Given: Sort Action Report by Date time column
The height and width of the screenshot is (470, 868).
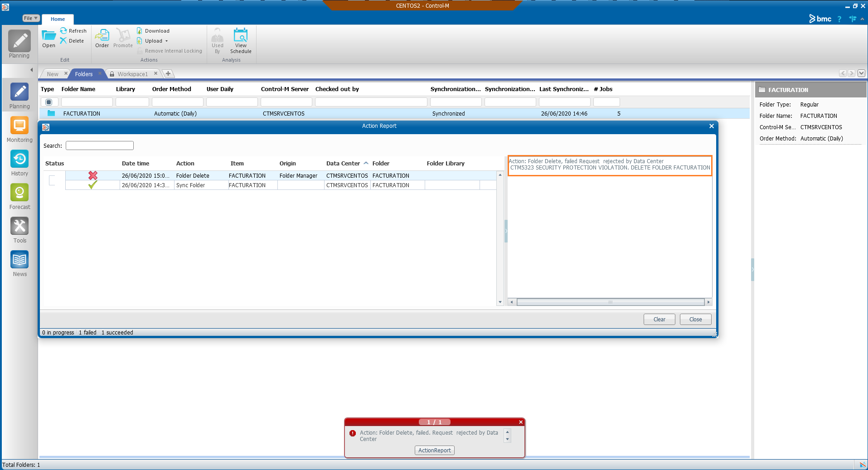Looking at the screenshot, I should [136, 163].
